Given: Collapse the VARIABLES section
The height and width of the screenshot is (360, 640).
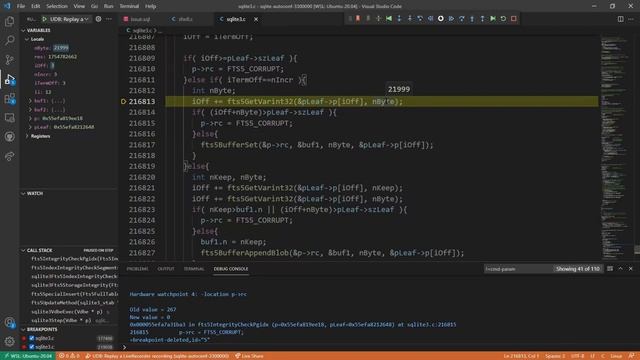Looking at the screenshot, I should pos(38,30).
